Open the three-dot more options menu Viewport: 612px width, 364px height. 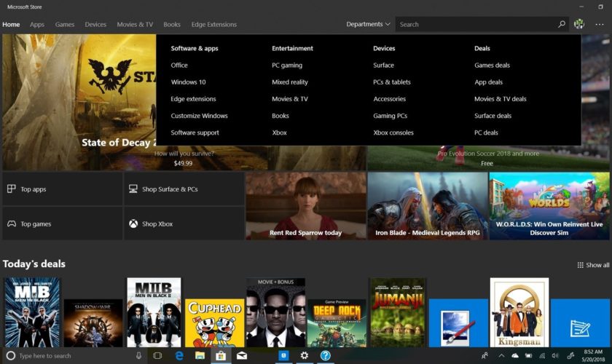click(600, 24)
